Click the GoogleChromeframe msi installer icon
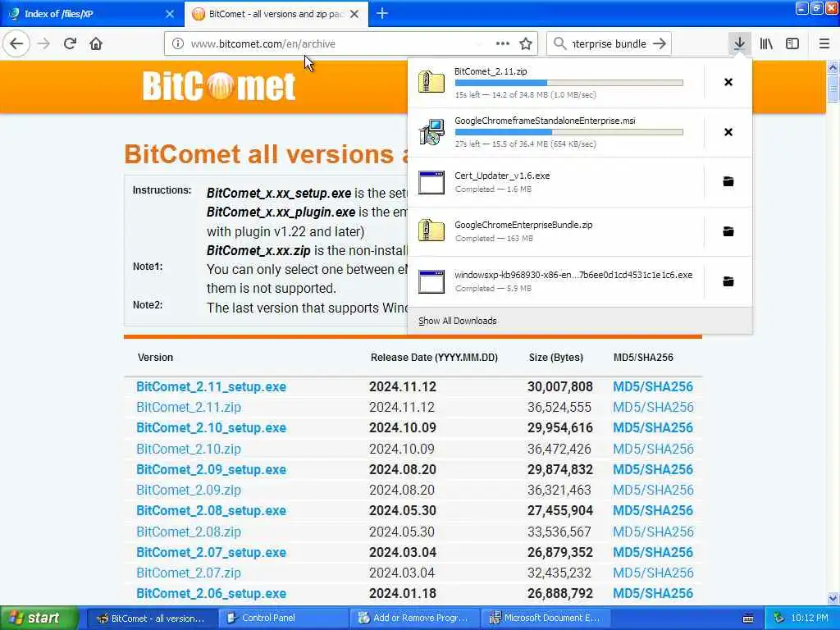This screenshot has height=630, width=840. [431, 132]
